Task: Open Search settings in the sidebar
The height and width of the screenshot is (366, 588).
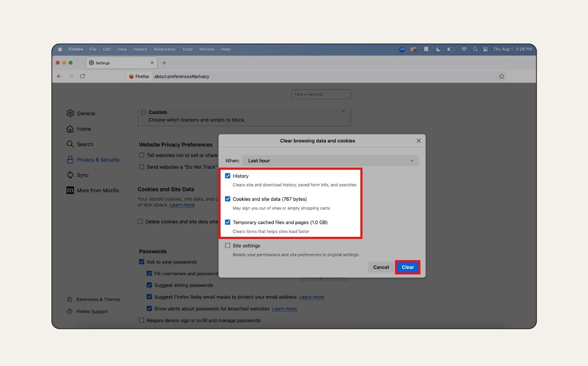Action: (80, 144)
